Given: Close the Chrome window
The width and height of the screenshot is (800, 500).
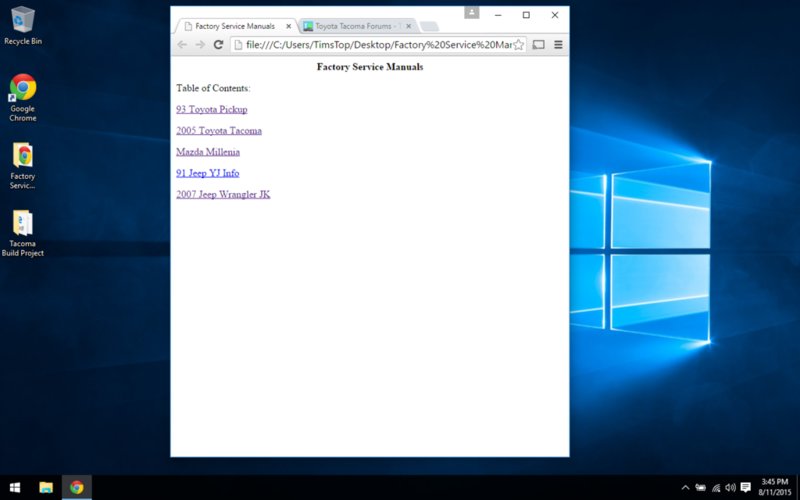Looking at the screenshot, I should tap(555, 15).
